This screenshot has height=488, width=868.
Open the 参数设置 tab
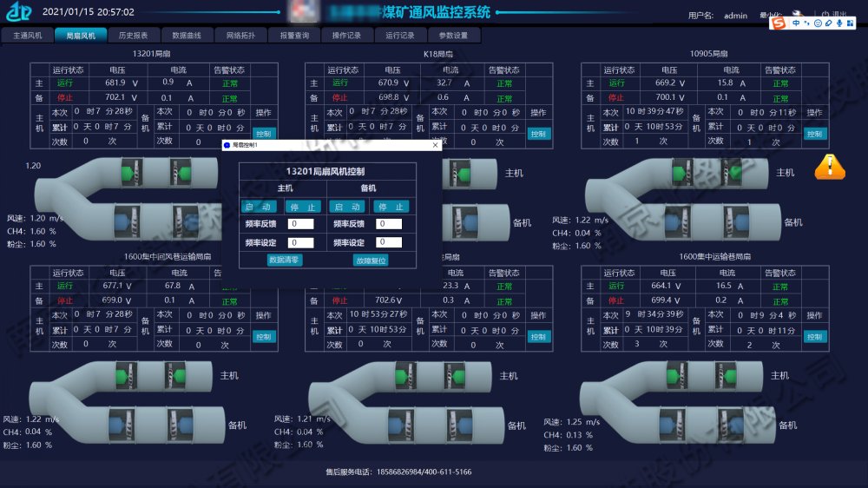(453, 36)
